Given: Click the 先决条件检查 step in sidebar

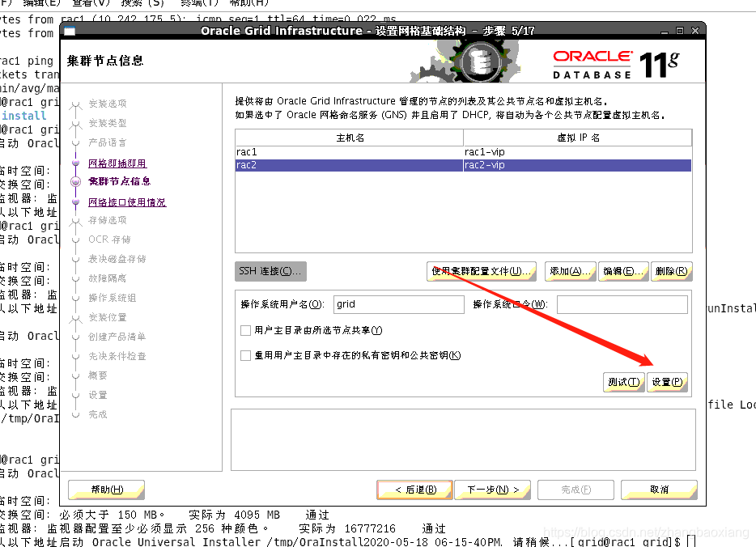Looking at the screenshot, I should 117,356.
